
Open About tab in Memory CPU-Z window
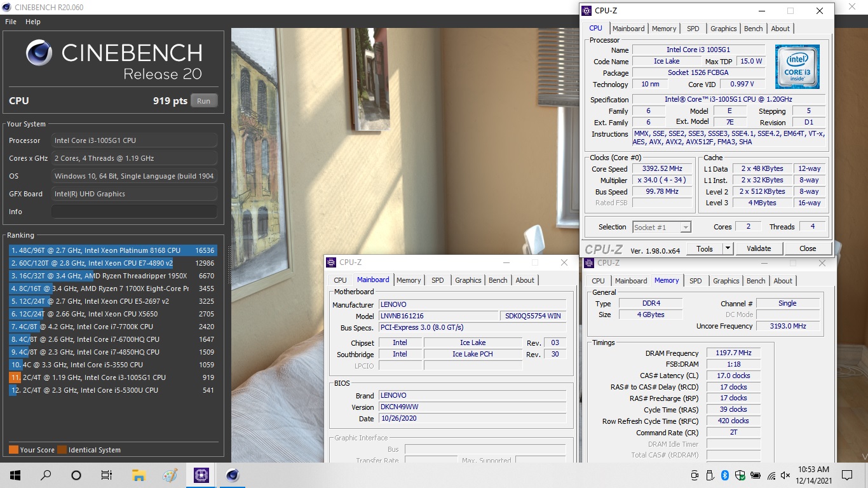pos(783,281)
